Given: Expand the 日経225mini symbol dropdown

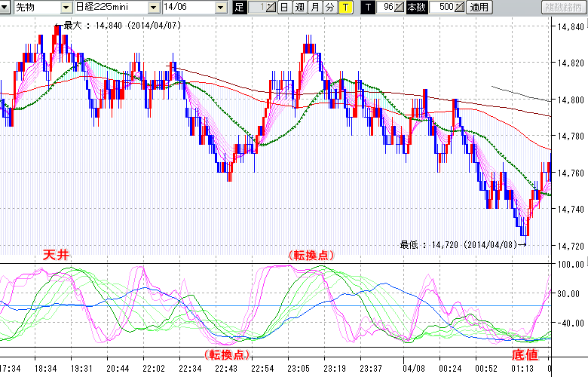Looking at the screenshot, I should point(153,8).
